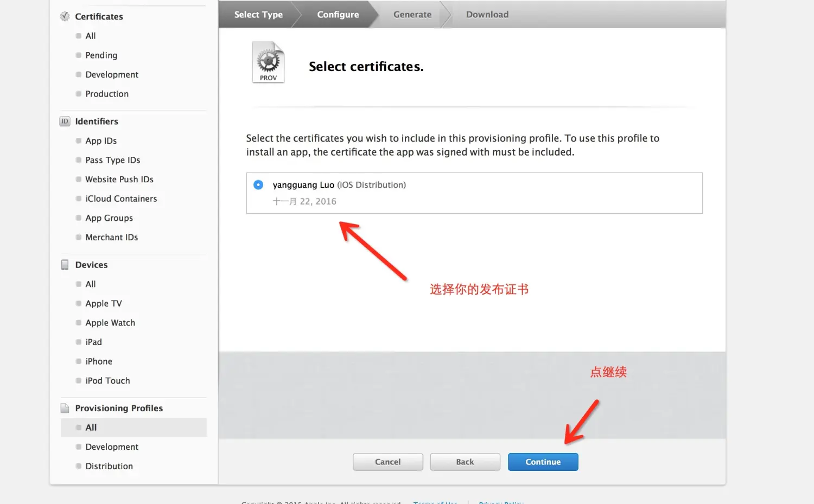Click the Identifiers ID badge icon

pyautogui.click(x=65, y=121)
